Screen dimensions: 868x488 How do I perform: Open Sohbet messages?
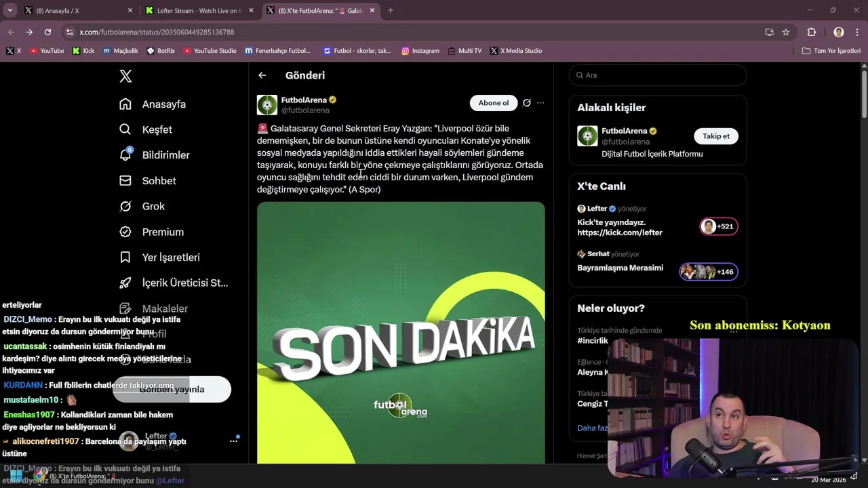point(148,181)
